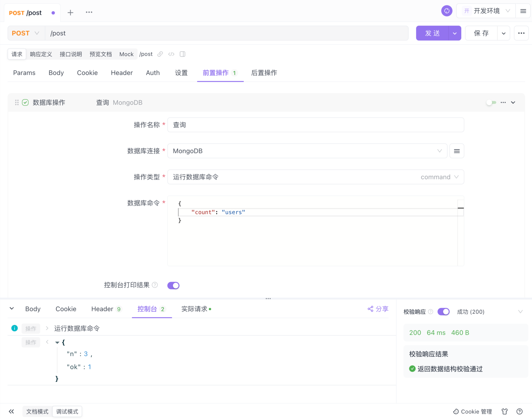This screenshot has height=419, width=532.
Task: Toggle the console print result switch
Action: tap(173, 285)
